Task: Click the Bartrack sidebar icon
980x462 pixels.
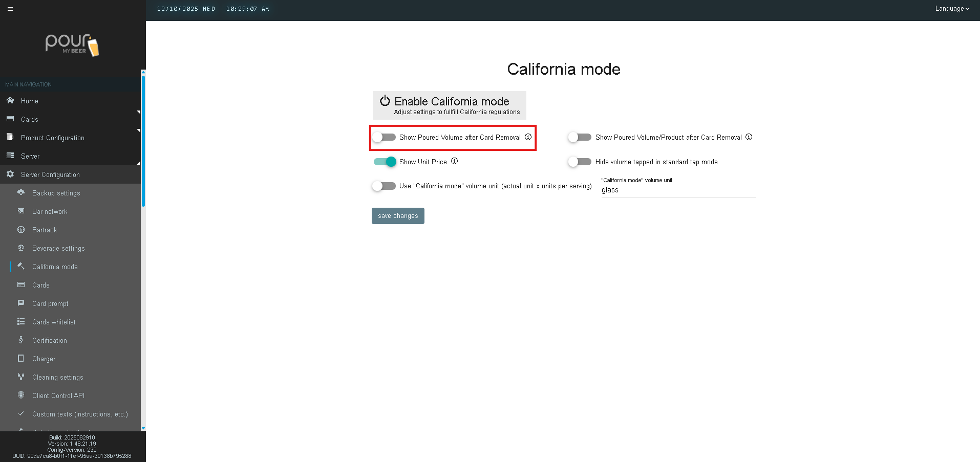Action: (x=21, y=230)
